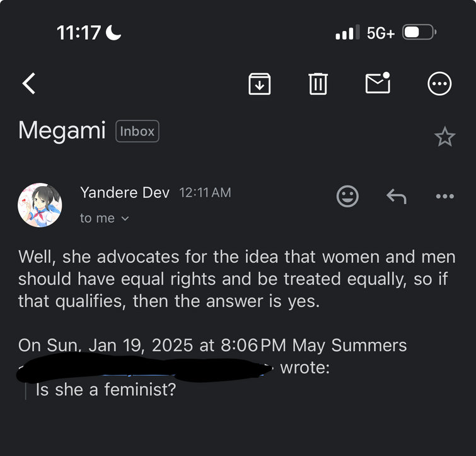Tap the Megami subject title
This screenshot has width=476, height=456.
coord(63,131)
